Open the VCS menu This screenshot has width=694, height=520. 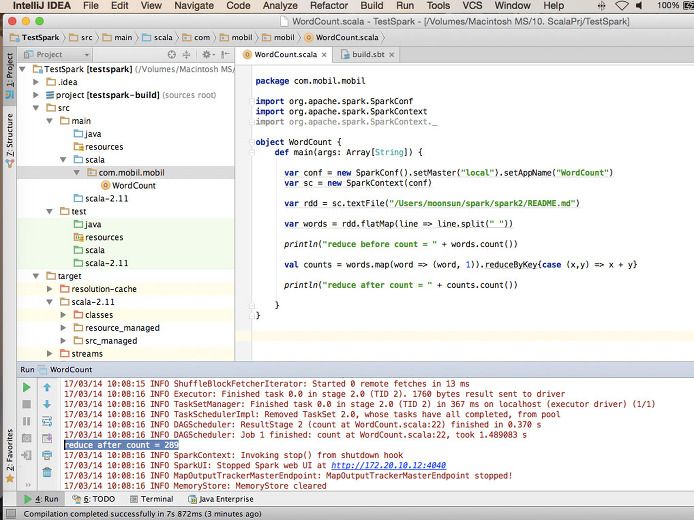pos(472,6)
